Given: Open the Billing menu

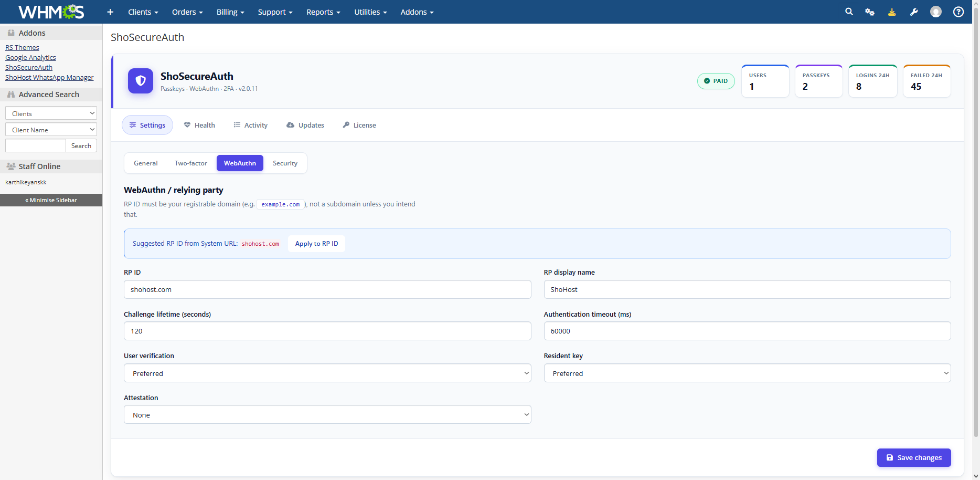Looking at the screenshot, I should tap(230, 12).
